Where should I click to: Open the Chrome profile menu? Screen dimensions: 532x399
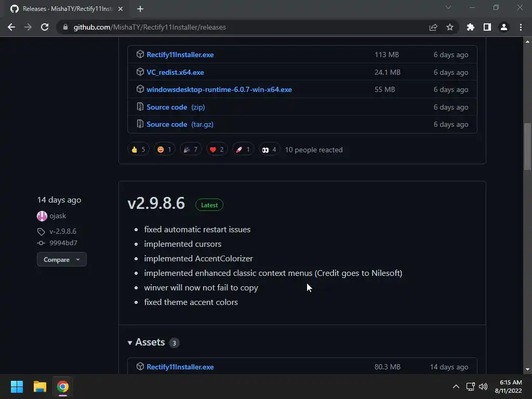pyautogui.click(x=504, y=27)
